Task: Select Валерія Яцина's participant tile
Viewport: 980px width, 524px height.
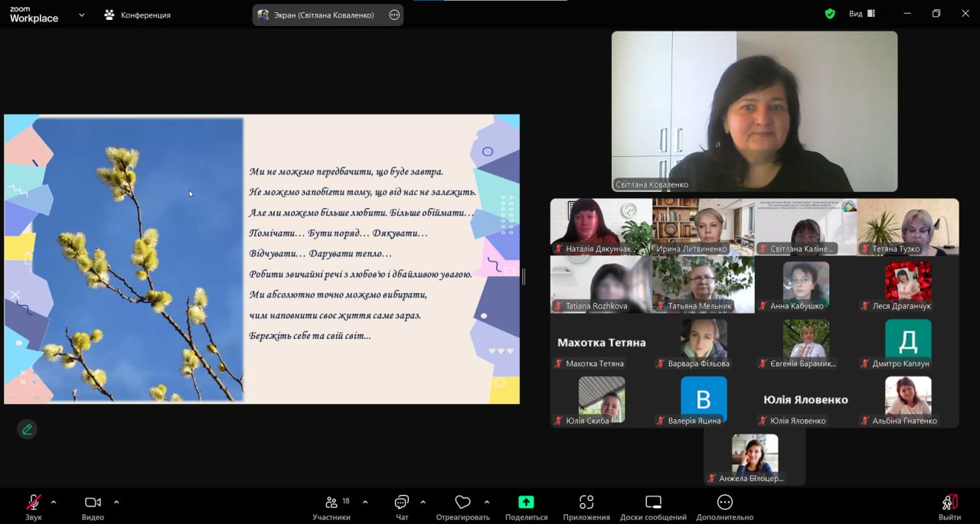Action: click(704, 399)
